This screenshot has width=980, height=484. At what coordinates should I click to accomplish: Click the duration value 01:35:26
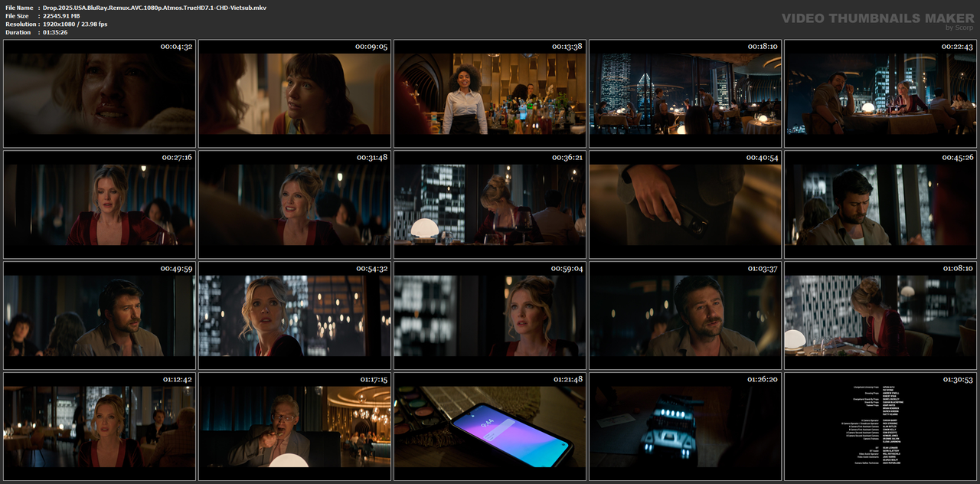click(x=55, y=32)
